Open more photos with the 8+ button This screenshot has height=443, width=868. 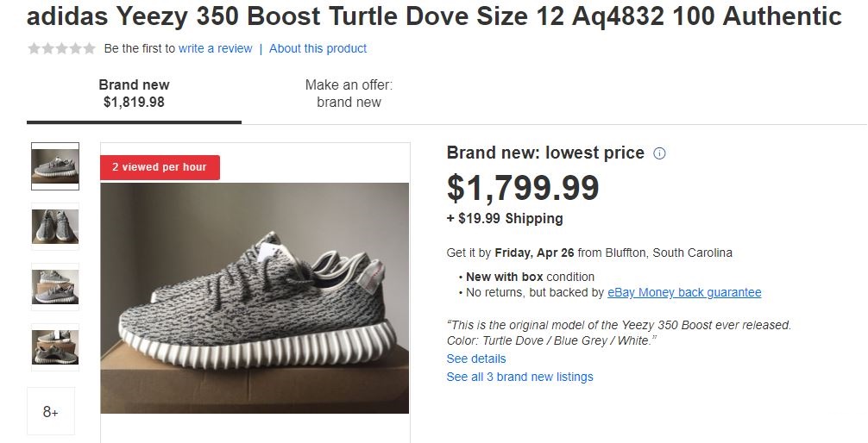coord(51,411)
